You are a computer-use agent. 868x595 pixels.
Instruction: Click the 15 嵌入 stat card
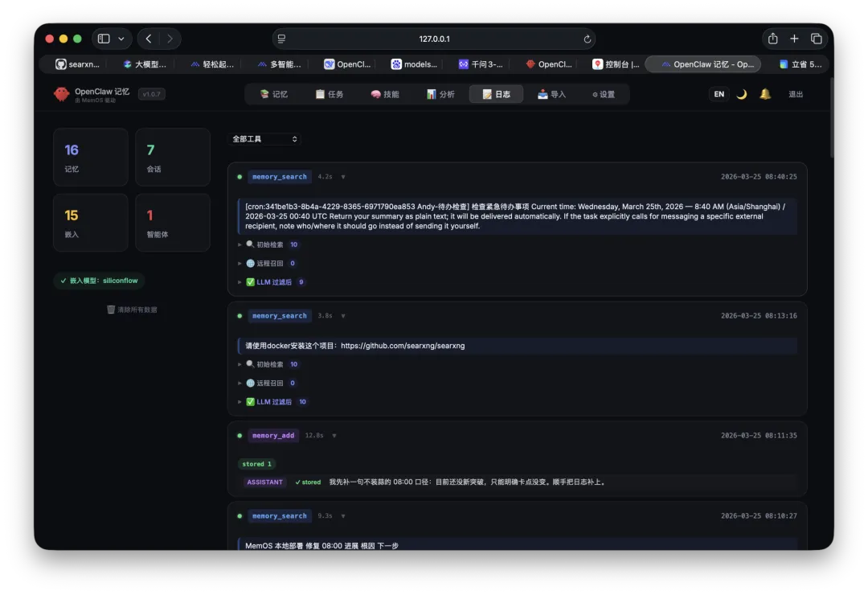click(x=91, y=222)
